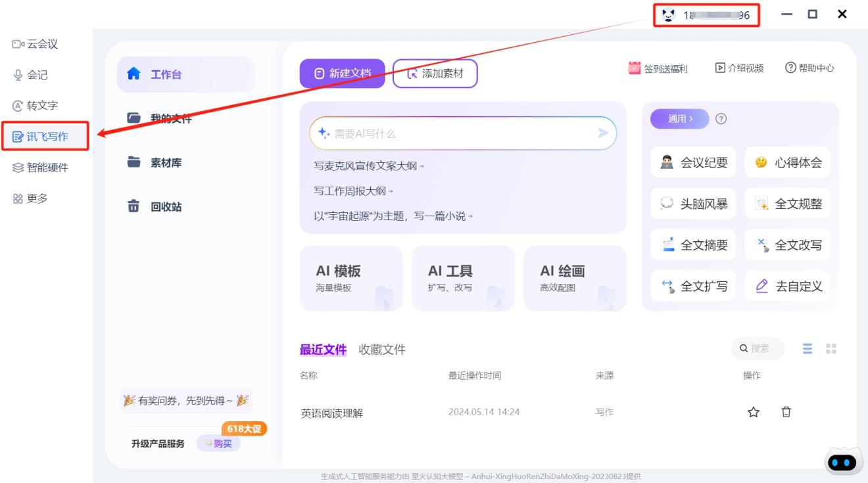Choose the 全文规整 tool
Viewport: 868px width, 483px height.
(x=787, y=204)
